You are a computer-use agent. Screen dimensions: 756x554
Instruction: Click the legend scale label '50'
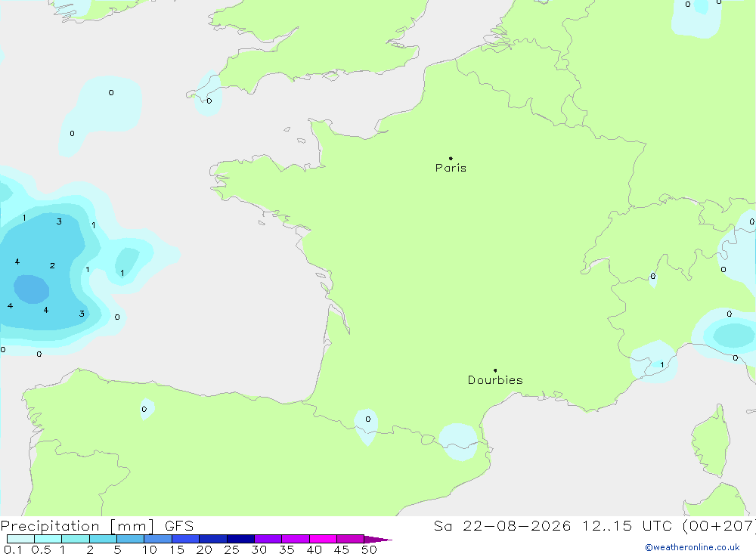pyautogui.click(x=369, y=549)
